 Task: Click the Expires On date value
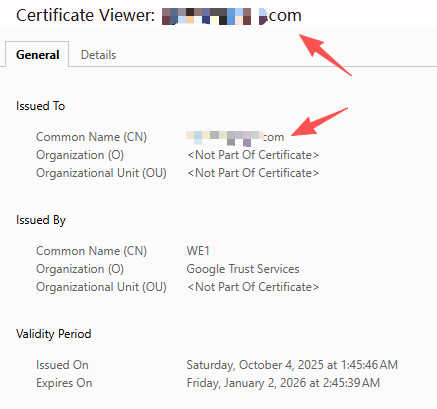coord(283,383)
